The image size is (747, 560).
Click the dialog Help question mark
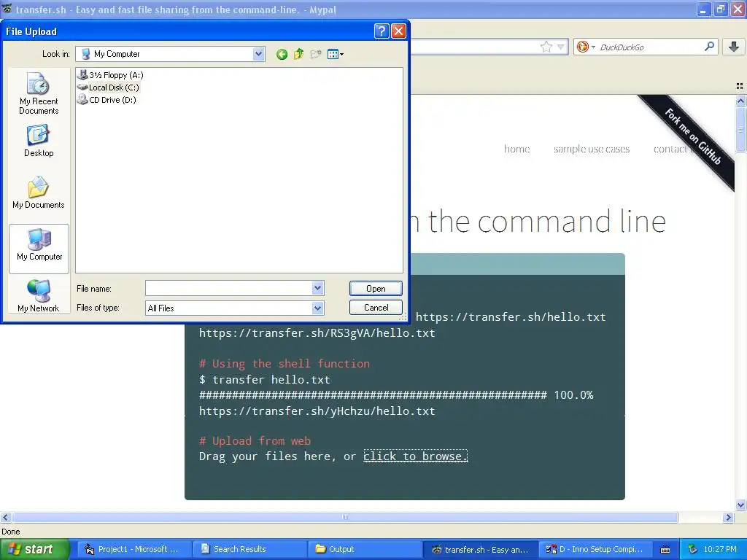[381, 31]
